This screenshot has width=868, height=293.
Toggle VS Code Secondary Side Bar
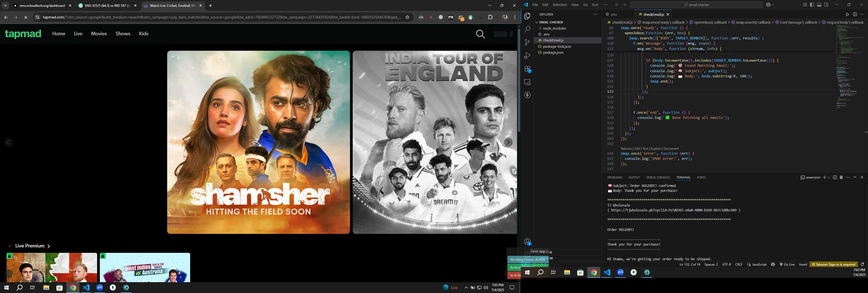coord(826,5)
